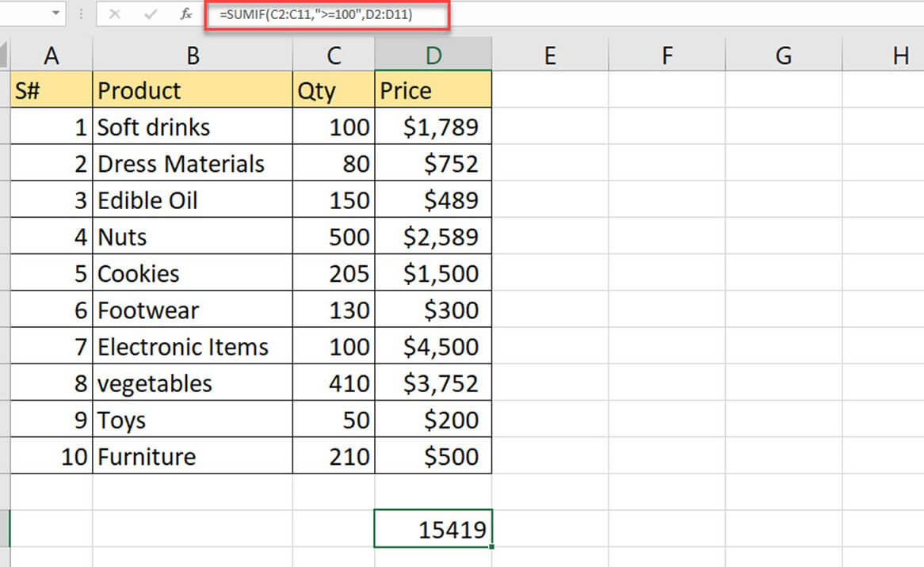Select the Electronic Items cell
Screen dimensions: 924x567
[x=192, y=347]
